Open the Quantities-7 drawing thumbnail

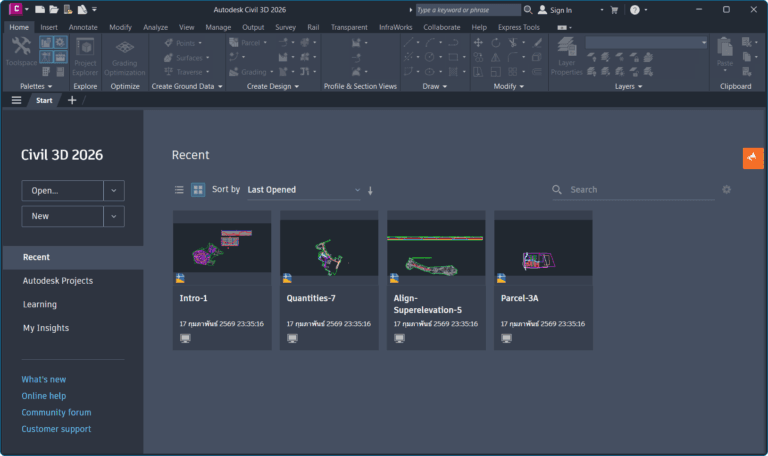(x=329, y=248)
